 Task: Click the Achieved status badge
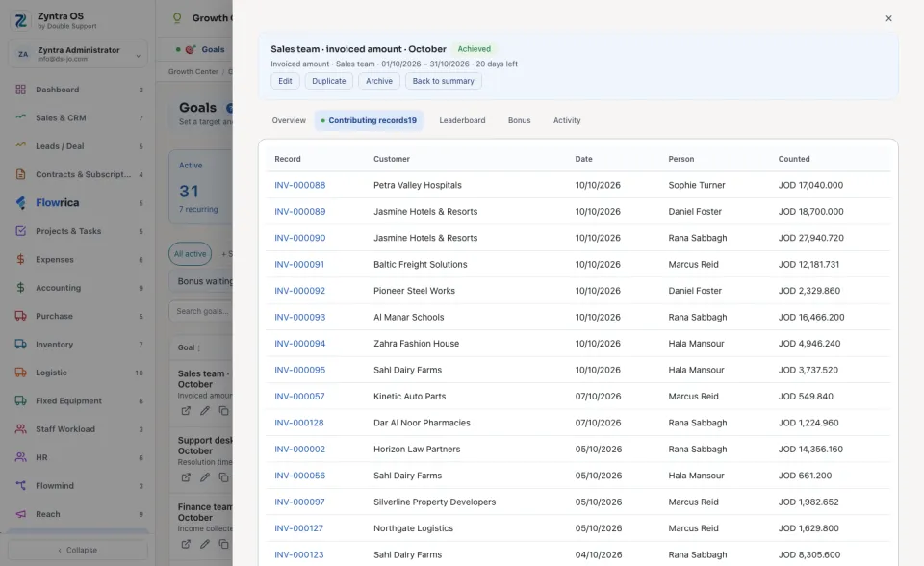coord(474,49)
